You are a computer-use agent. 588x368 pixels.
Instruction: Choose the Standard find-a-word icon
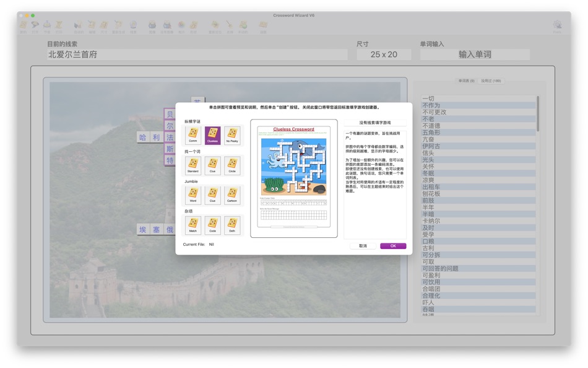click(192, 164)
